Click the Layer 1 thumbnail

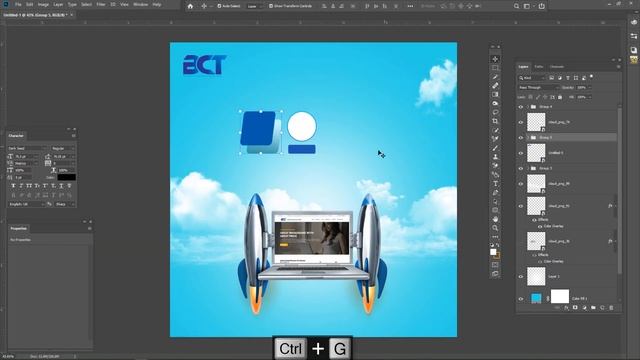[536, 276]
